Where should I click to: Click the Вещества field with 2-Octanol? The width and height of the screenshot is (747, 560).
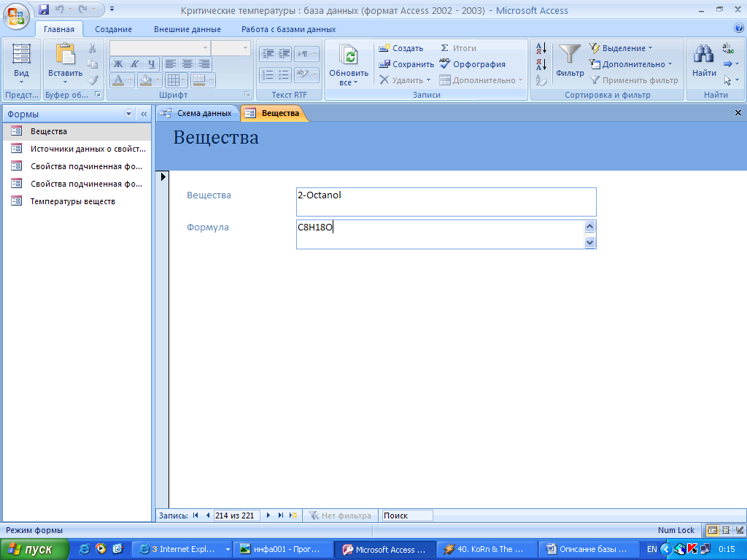[x=446, y=202]
